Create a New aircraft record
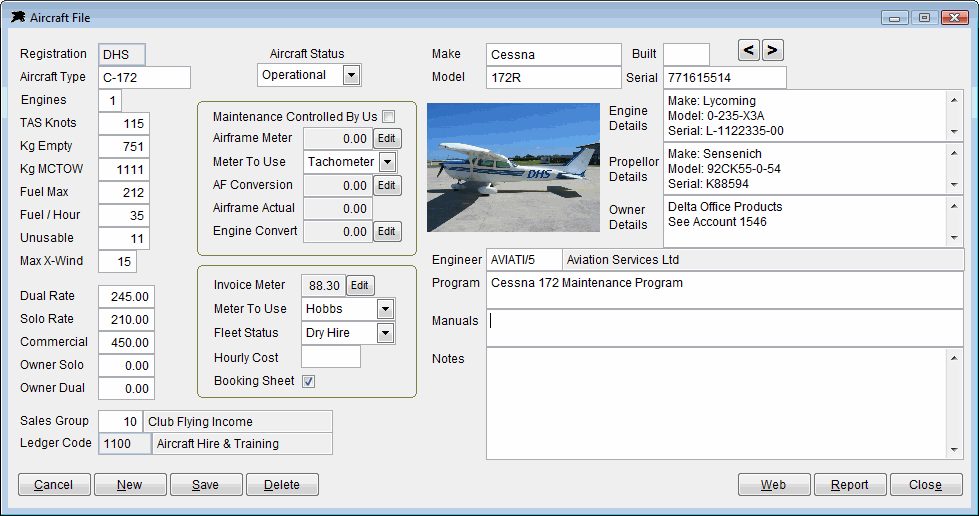 pos(130,485)
